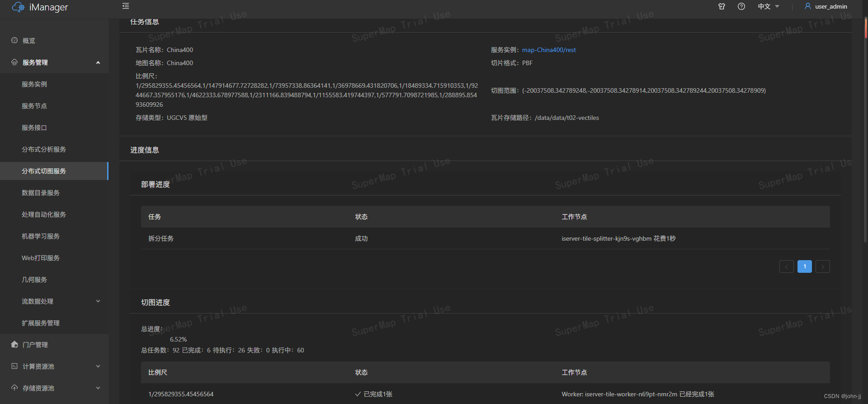This screenshot has width=868, height=404.
Task: Click the 存储资源池 icon
Action: coord(14,388)
